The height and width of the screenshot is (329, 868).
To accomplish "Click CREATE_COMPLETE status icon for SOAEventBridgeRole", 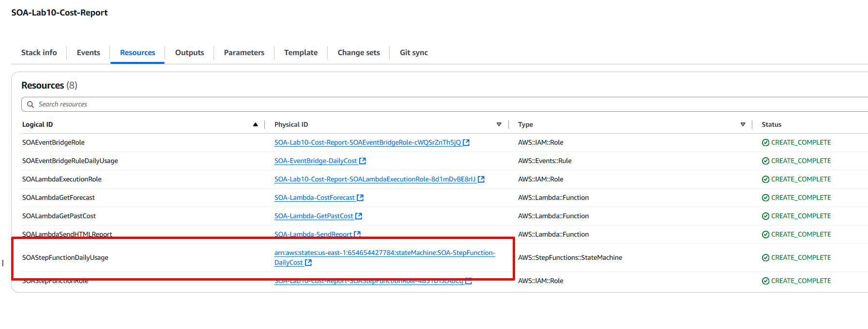I will (765, 143).
